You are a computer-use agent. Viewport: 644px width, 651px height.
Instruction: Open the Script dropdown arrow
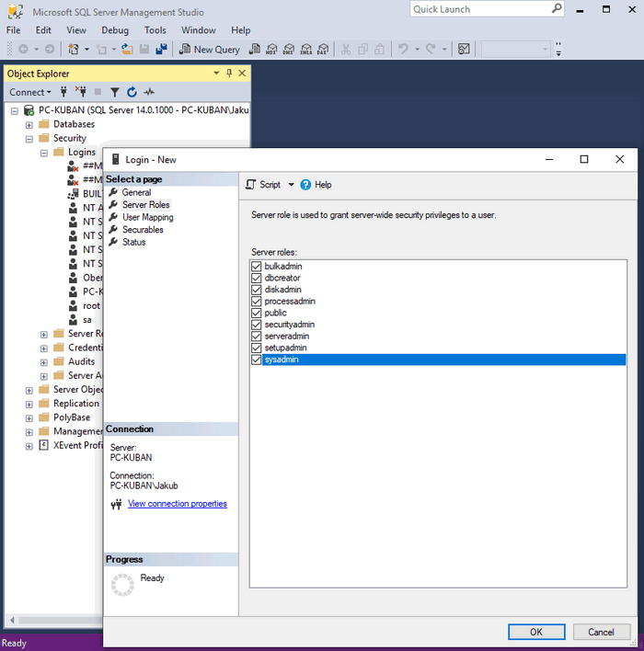click(x=292, y=185)
